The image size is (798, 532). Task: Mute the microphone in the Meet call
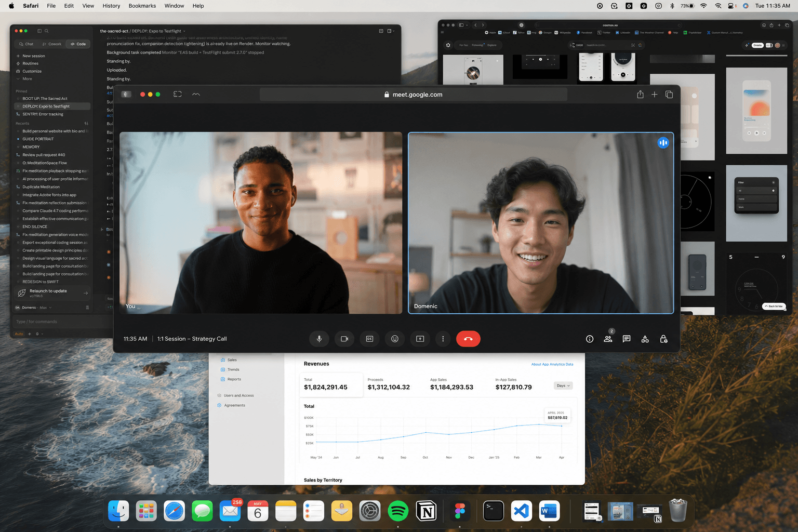pyautogui.click(x=319, y=339)
